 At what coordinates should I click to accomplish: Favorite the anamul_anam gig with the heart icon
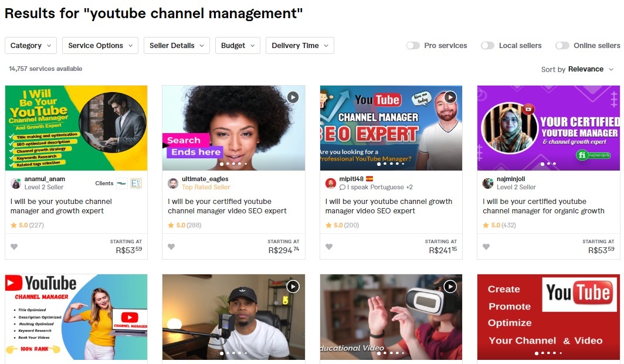(x=14, y=247)
